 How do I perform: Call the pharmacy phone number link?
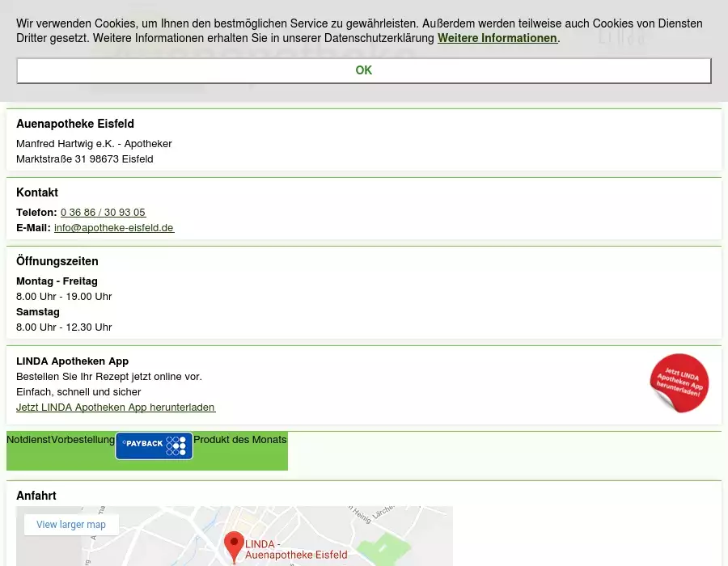point(103,213)
